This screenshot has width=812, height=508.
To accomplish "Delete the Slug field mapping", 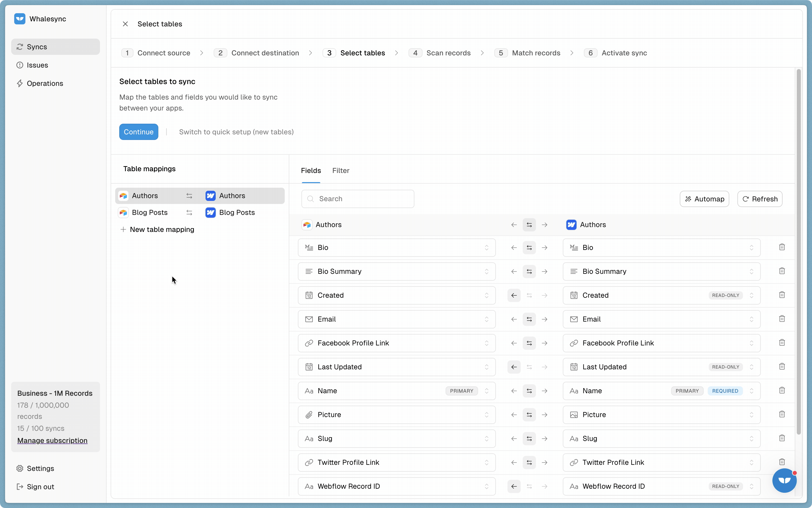I will [782, 438].
